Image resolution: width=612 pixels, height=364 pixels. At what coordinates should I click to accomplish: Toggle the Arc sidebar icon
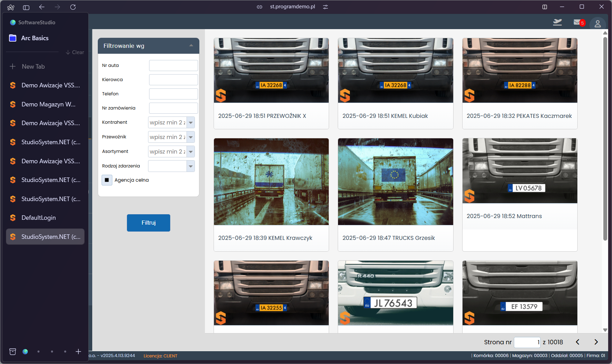(26, 7)
